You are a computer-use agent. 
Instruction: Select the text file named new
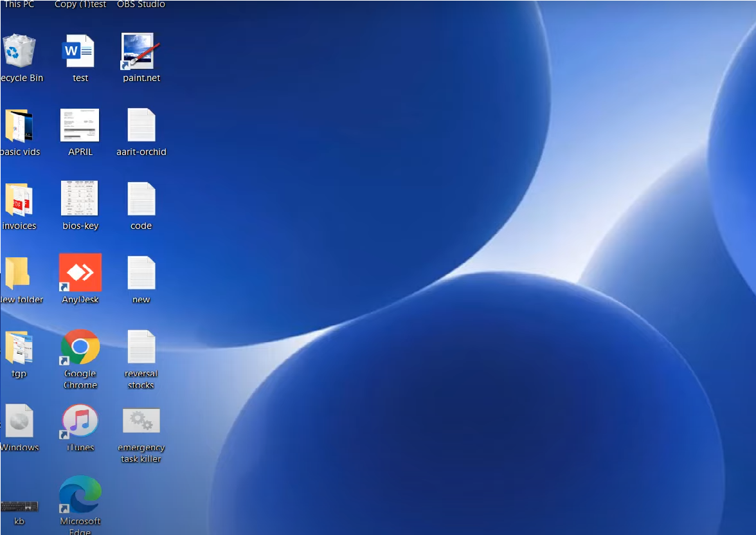point(141,273)
